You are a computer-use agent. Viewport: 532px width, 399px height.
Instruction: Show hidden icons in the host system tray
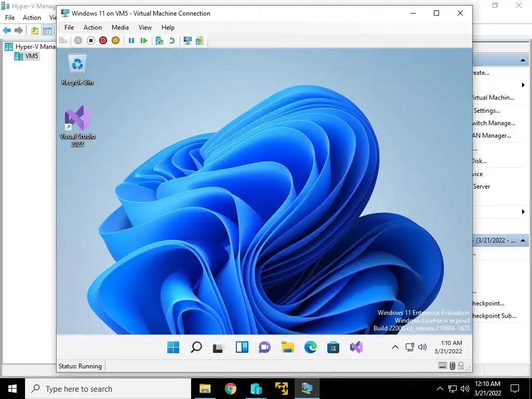tap(440, 389)
